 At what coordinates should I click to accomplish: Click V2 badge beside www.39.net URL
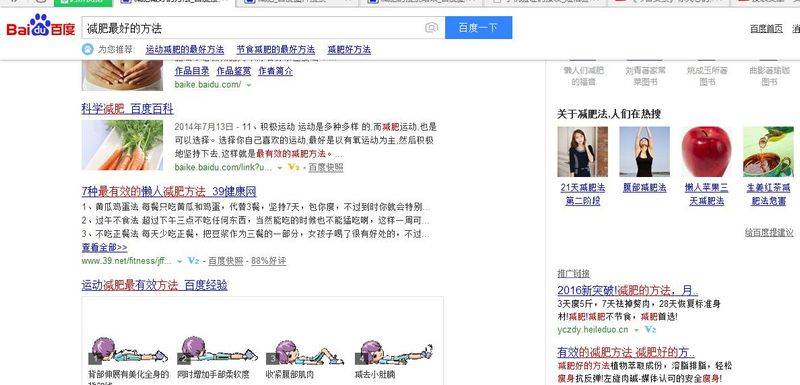[x=193, y=261]
